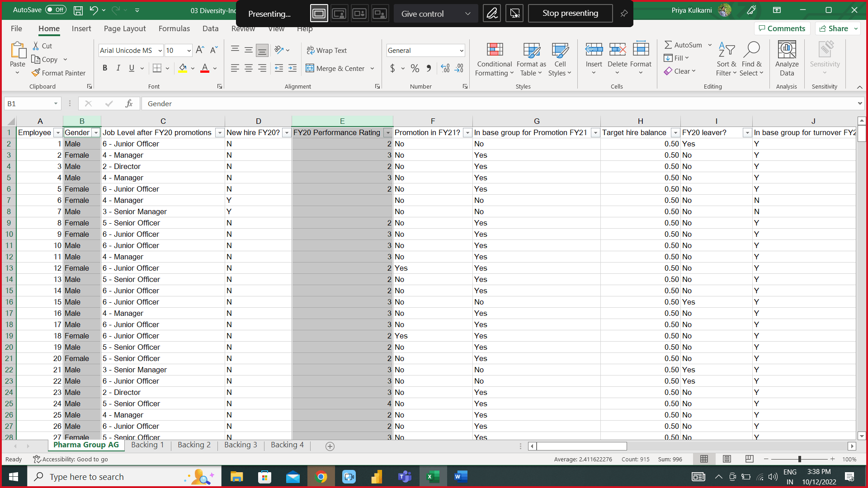This screenshot has height=488, width=868.
Task: Click the Analyze Data icon
Action: click(x=787, y=59)
